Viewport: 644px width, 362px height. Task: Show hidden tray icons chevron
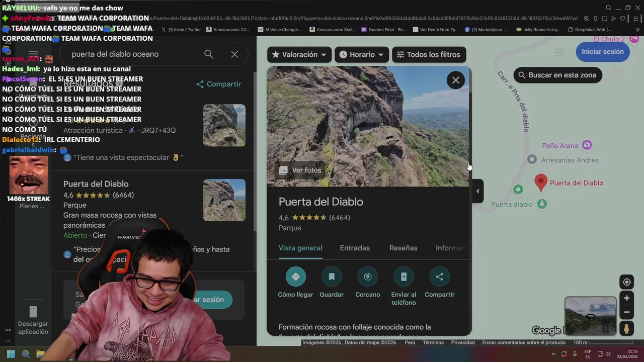(x=552, y=354)
